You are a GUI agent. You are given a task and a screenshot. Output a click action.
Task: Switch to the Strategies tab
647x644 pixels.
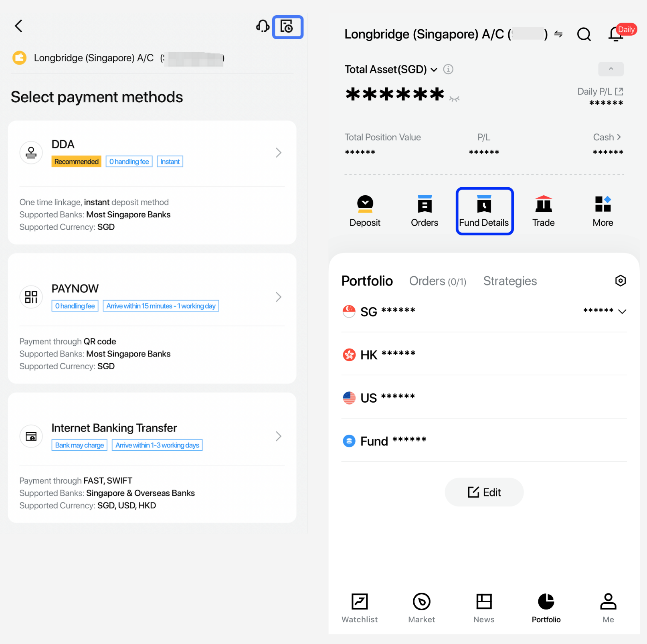tap(510, 281)
